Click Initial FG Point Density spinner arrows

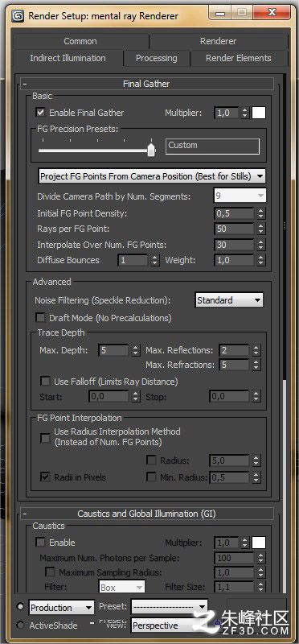(x=261, y=213)
